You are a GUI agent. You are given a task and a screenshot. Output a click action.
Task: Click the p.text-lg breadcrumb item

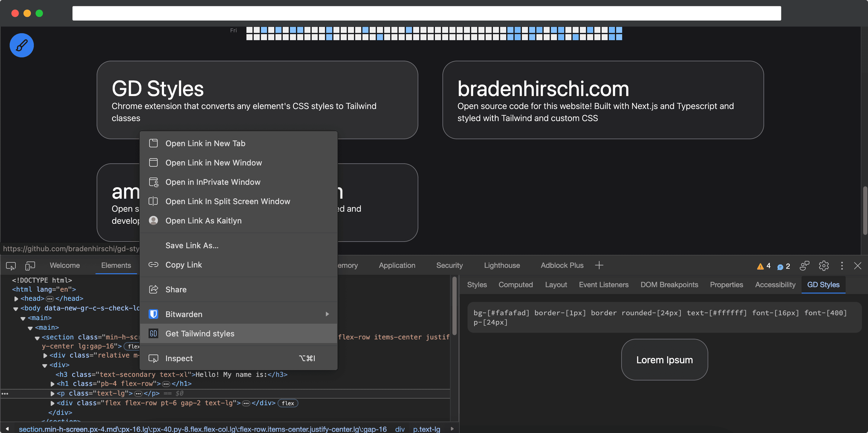(x=426, y=429)
